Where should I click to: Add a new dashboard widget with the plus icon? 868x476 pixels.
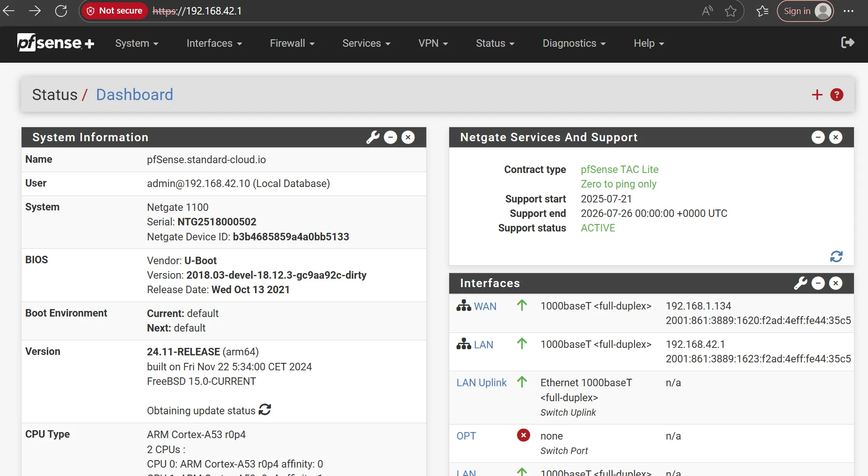tap(817, 94)
